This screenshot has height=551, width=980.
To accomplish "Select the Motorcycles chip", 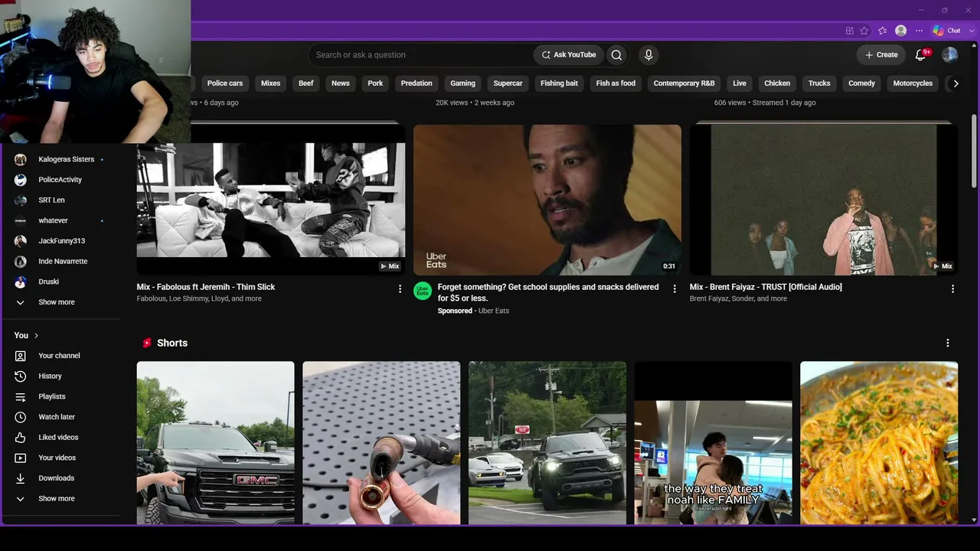I will pyautogui.click(x=913, y=83).
